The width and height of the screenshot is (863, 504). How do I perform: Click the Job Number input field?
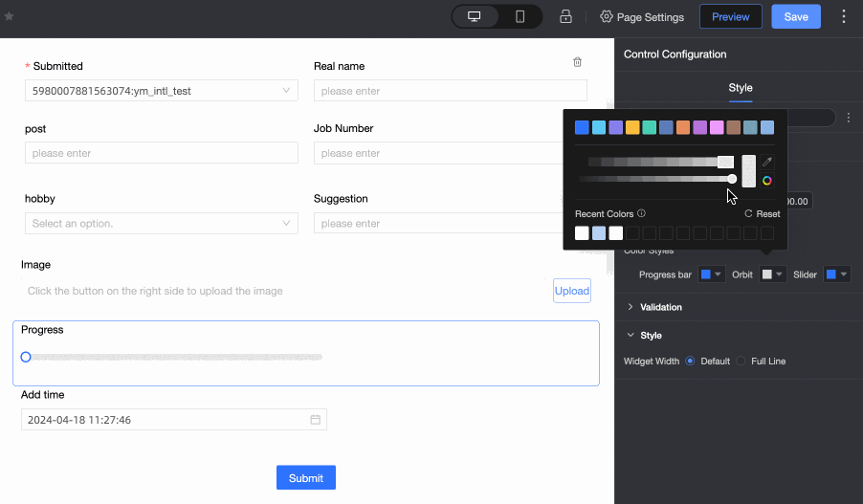tap(438, 153)
